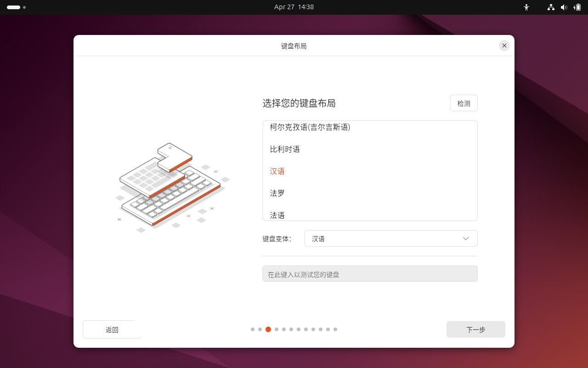Select 法罗 keyboard layout

click(277, 193)
